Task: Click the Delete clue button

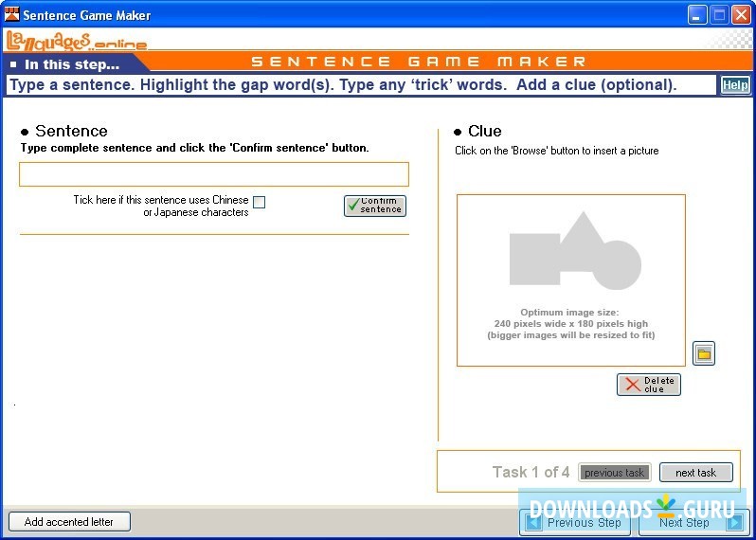Action: click(x=649, y=385)
